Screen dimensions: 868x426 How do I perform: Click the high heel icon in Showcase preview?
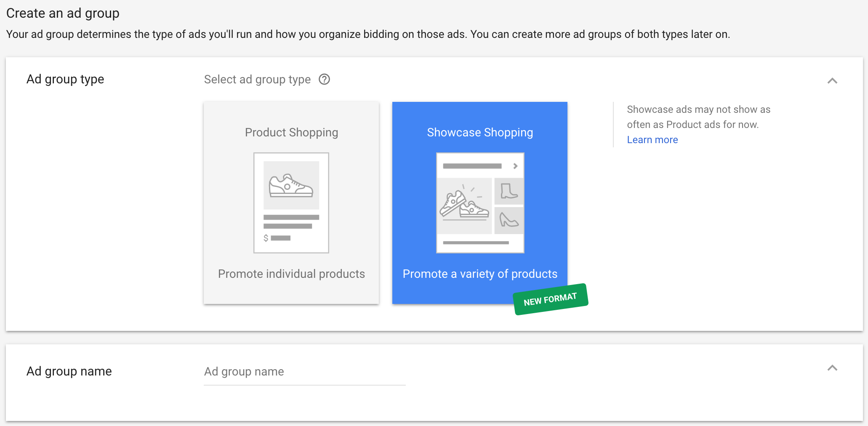pos(509,220)
